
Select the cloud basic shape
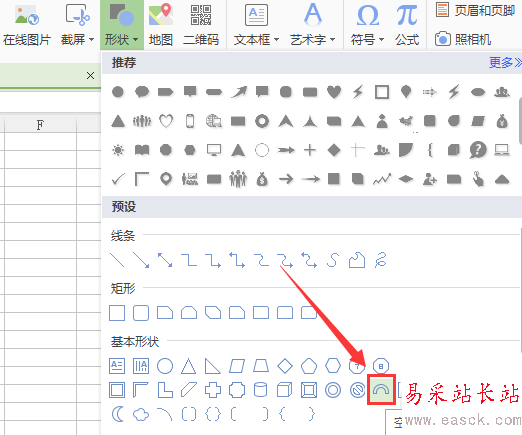pos(141,415)
